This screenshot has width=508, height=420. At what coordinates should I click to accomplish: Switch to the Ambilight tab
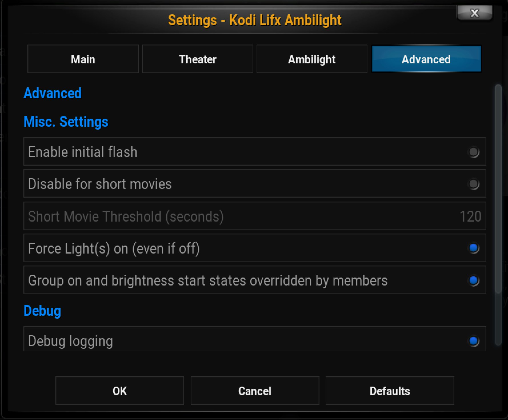pyautogui.click(x=312, y=59)
